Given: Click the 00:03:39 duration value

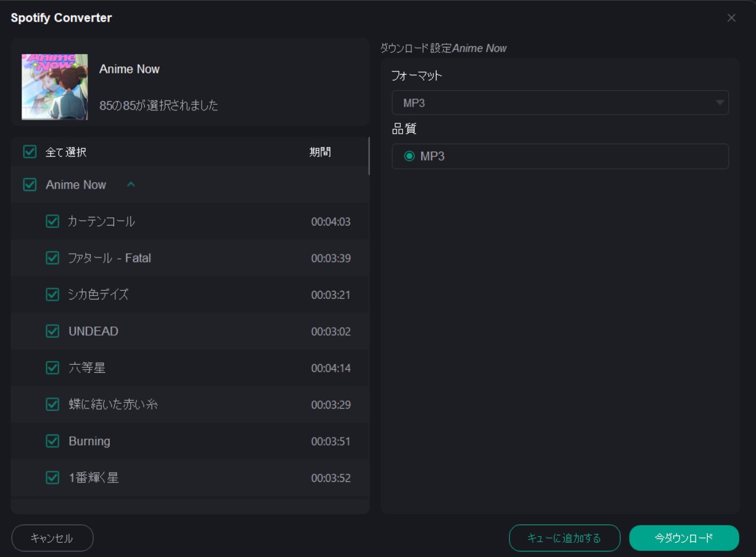Looking at the screenshot, I should pos(331,258).
